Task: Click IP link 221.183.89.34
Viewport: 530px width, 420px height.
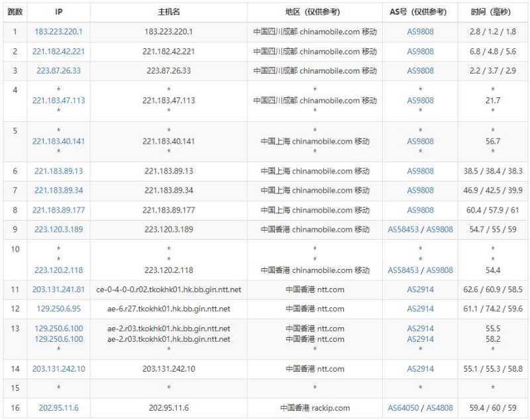Action: click(x=58, y=190)
